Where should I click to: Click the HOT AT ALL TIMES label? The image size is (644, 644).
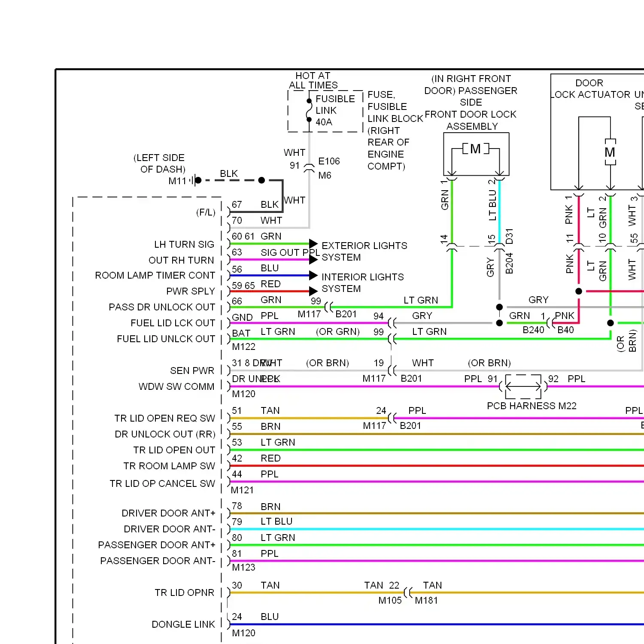313,80
